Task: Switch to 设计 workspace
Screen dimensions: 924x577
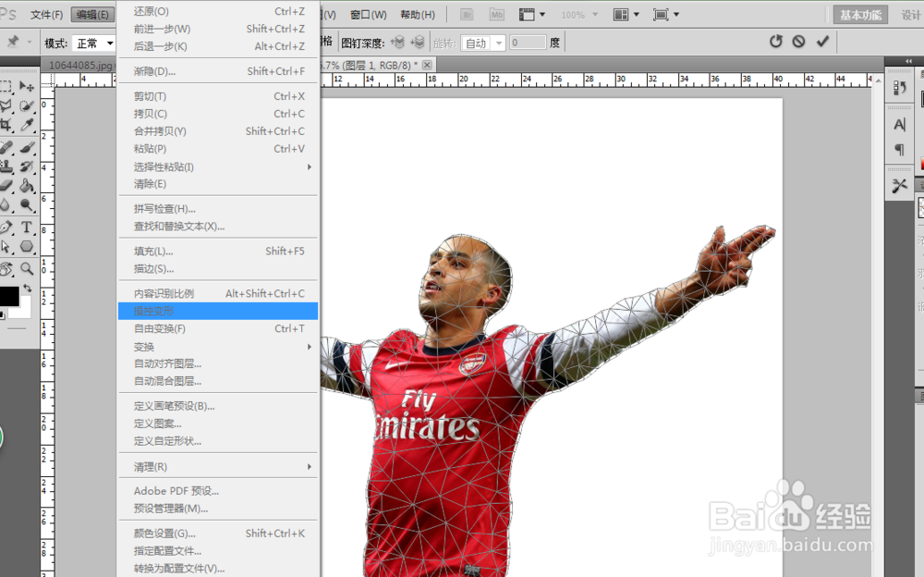Action: (x=910, y=16)
